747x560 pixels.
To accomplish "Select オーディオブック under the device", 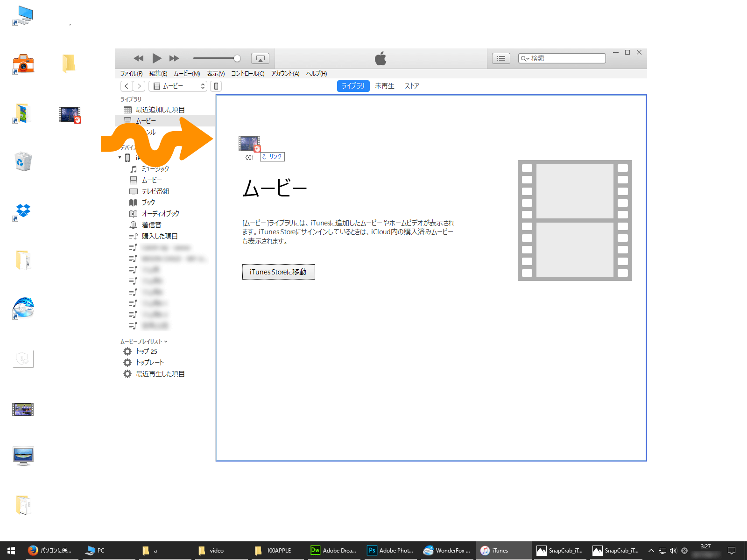I will coord(165,214).
